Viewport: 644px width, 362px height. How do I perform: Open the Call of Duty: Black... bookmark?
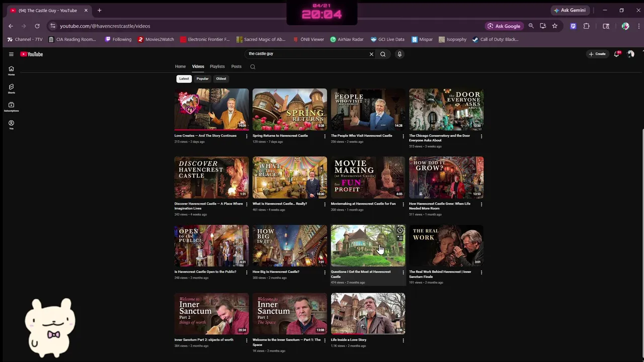[x=495, y=39]
